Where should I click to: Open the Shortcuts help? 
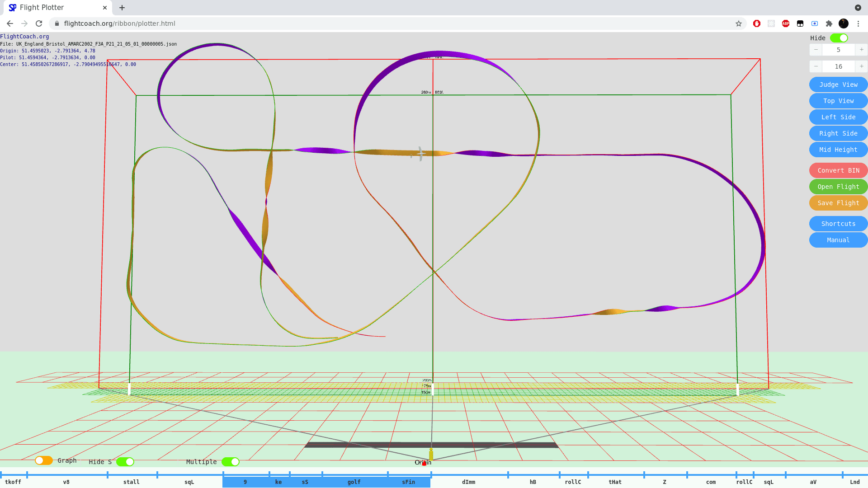tap(838, 224)
